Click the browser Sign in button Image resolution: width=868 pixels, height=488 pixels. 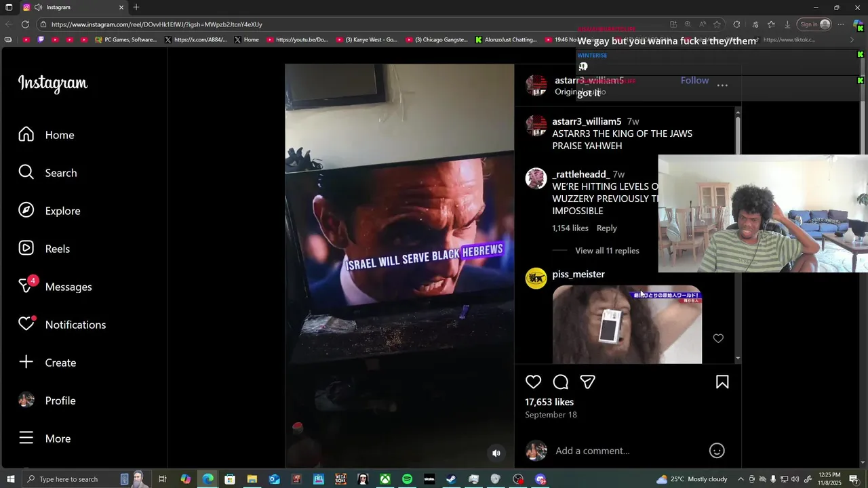coord(815,24)
